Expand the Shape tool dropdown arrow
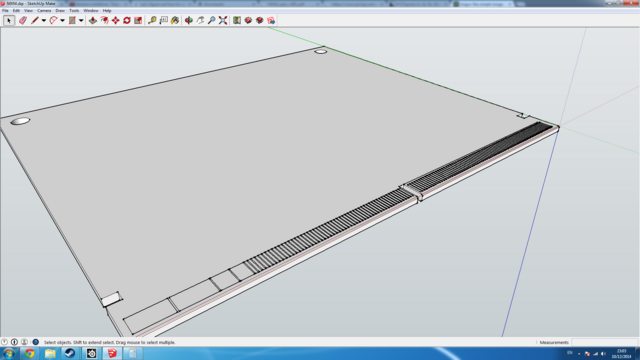 coord(81,20)
